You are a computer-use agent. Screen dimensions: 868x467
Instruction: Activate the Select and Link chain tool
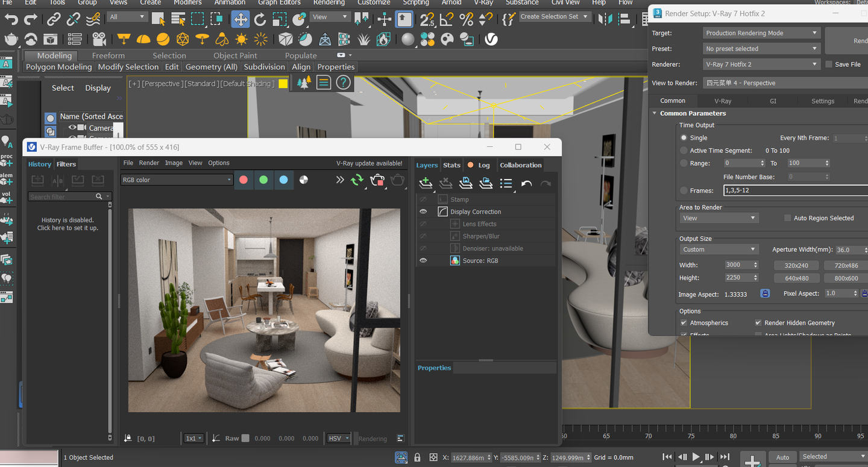click(x=54, y=19)
